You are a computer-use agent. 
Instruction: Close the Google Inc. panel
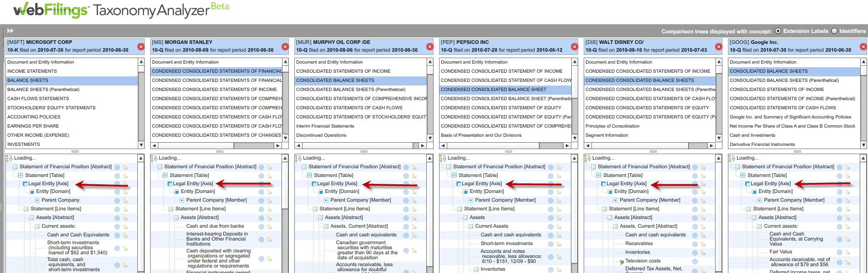pos(863,47)
